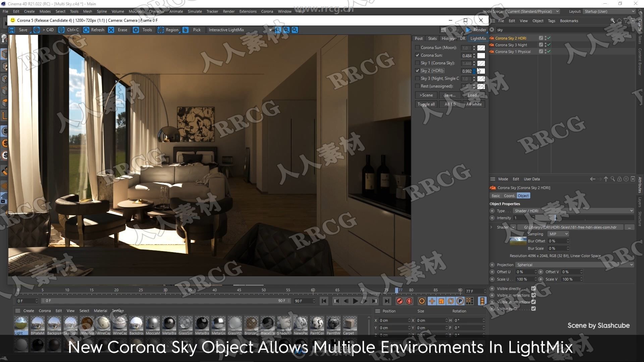Screen dimensions: 644x362
Task: Uncheck Sky 2 (HDRI) checkbox
Action: (417, 71)
